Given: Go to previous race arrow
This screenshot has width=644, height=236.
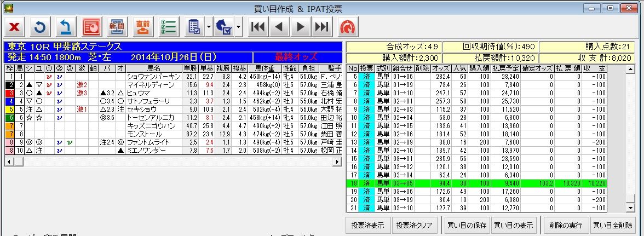Looking at the screenshot, I should [279, 27].
